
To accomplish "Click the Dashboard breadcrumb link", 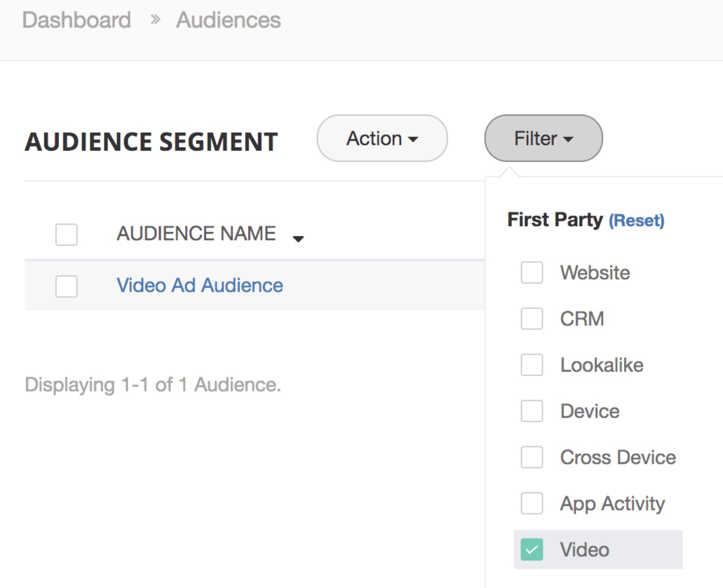I will point(76,20).
